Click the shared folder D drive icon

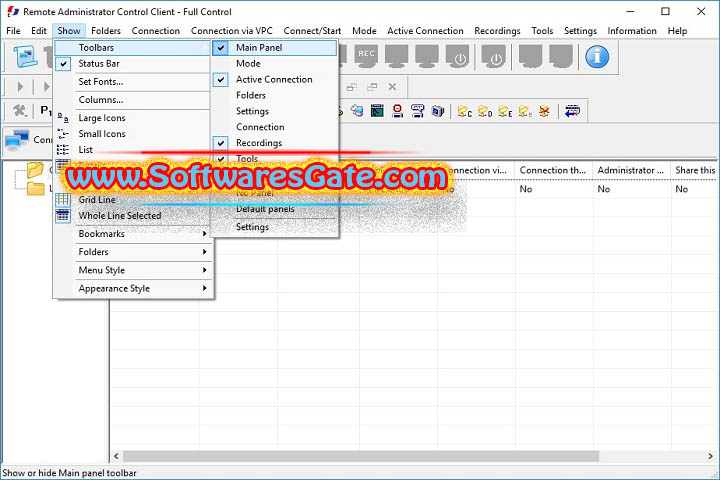[x=484, y=111]
